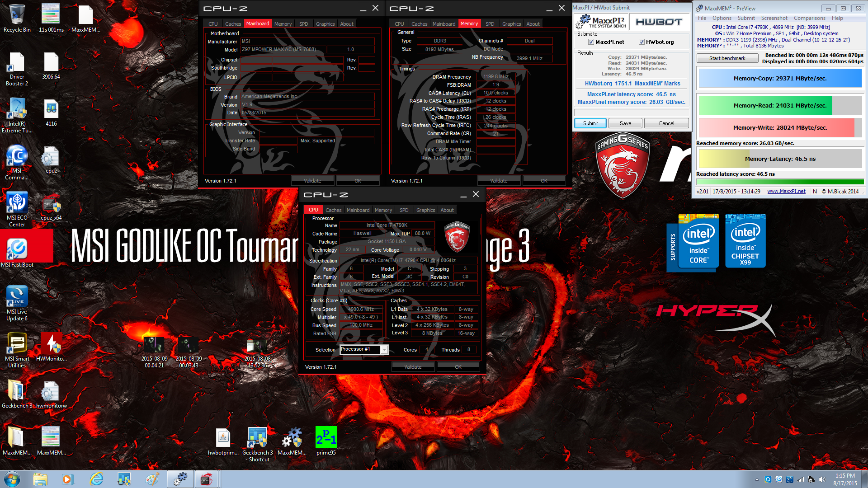This screenshot has width=868, height=488.
Task: Click the Windows Start button
Action: click(12, 479)
